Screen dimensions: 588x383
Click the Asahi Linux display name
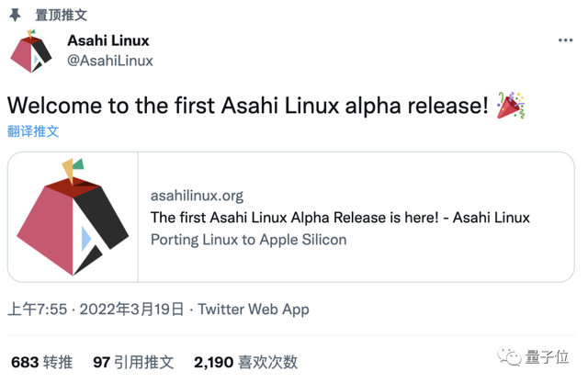pyautogui.click(x=108, y=40)
